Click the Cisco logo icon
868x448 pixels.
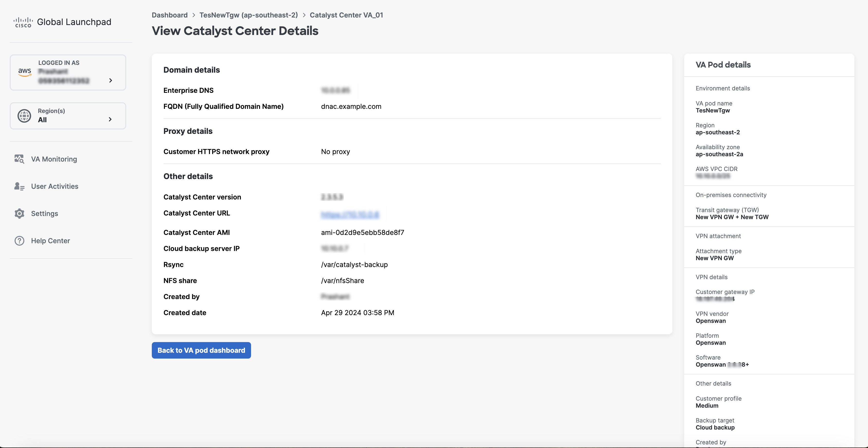click(x=23, y=22)
